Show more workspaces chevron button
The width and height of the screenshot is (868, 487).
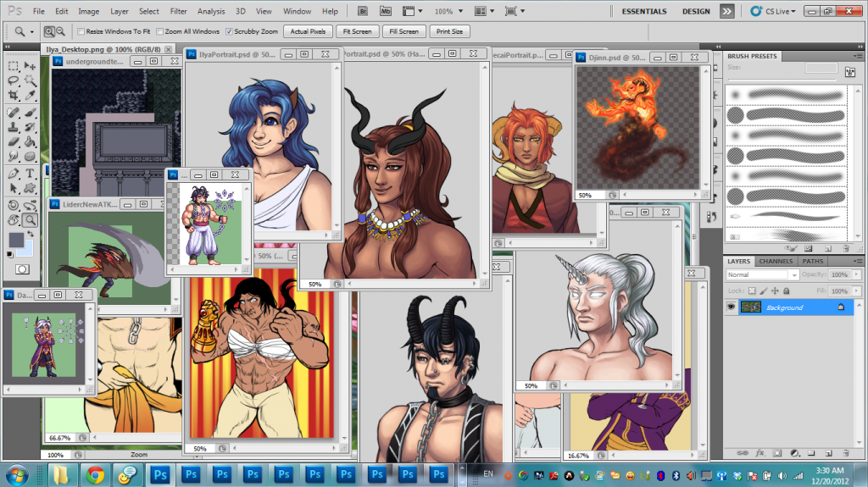(x=726, y=11)
